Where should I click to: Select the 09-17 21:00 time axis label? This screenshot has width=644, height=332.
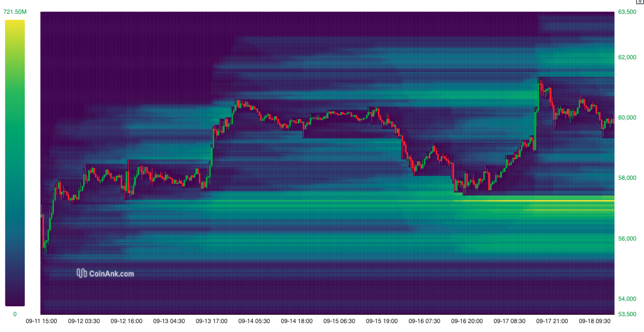(552, 321)
